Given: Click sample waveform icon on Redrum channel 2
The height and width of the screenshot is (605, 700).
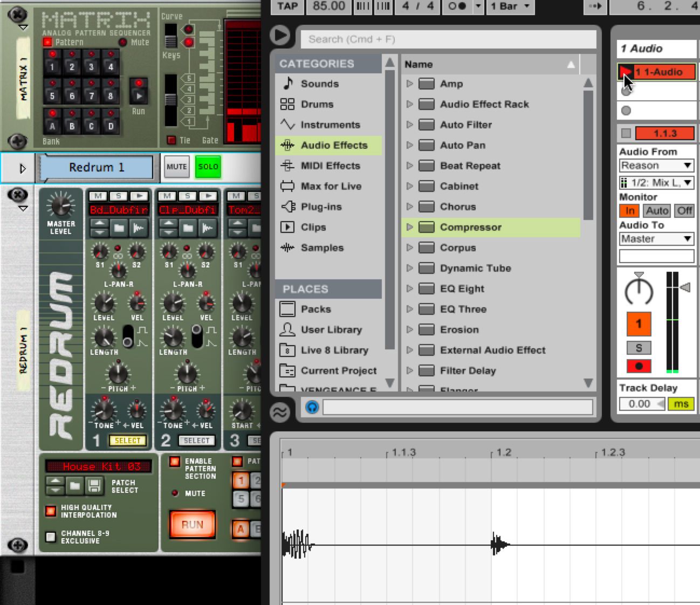Looking at the screenshot, I should point(208,228).
